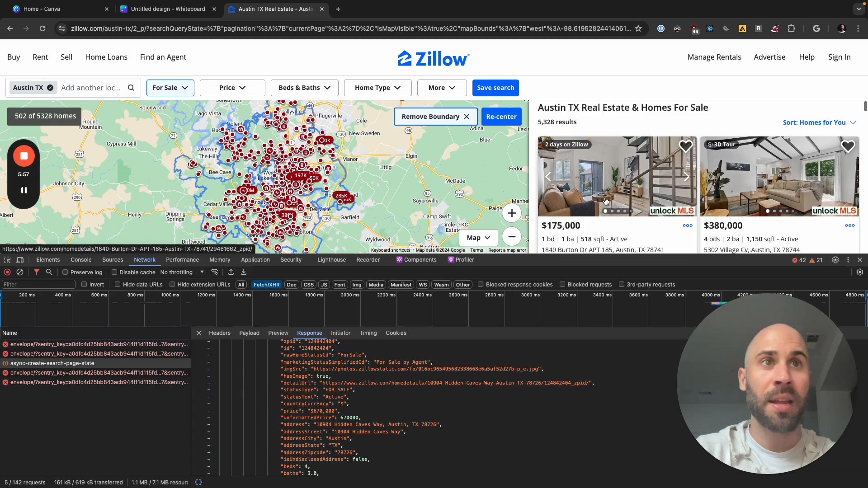The height and width of the screenshot is (488, 868).
Task: Open a new browser tab
Action: click(x=338, y=9)
